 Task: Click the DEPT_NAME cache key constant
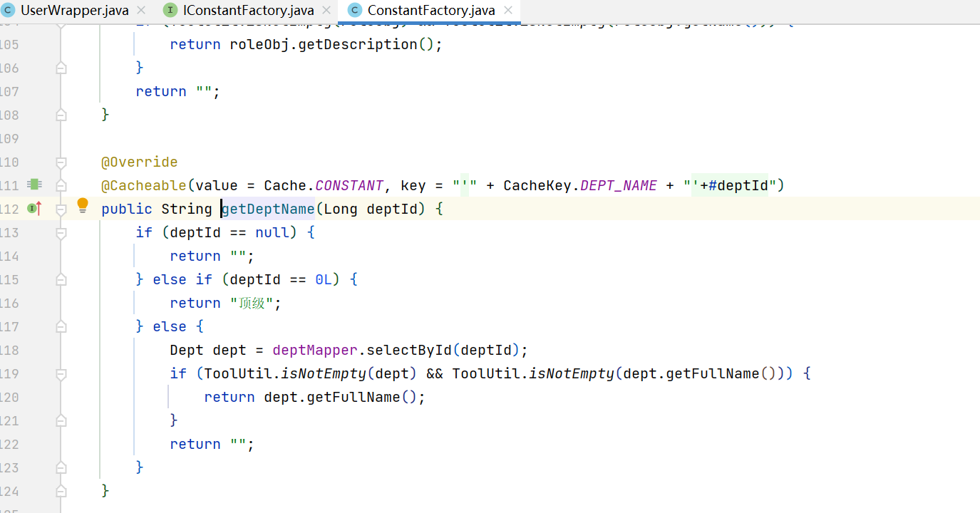[619, 185]
